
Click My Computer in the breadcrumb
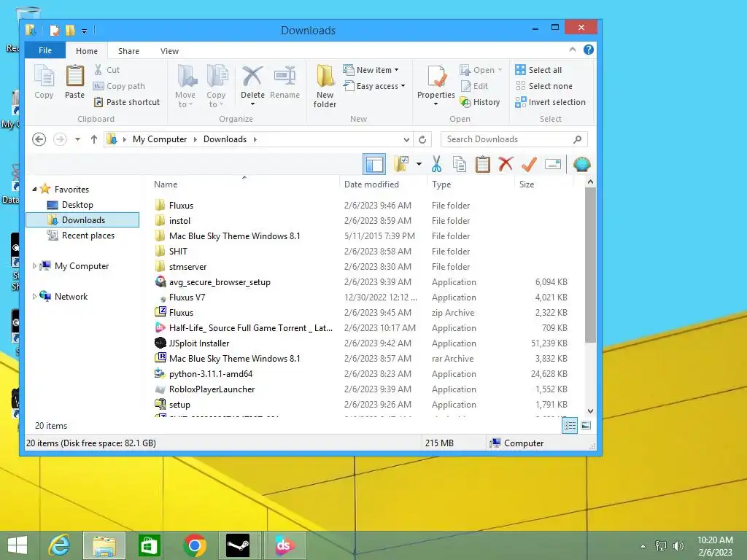tap(160, 139)
